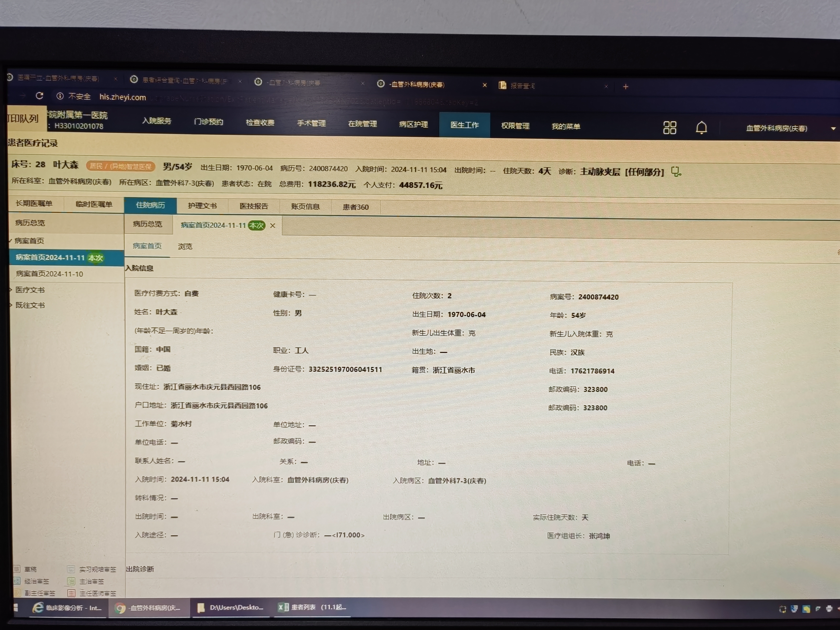Switch to Chrome 血管外科病房 taskbar item

(149, 608)
